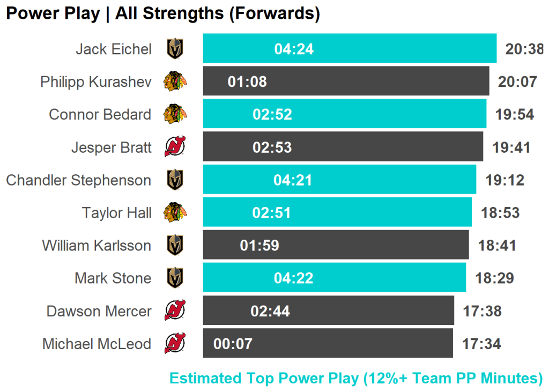Viewport: 549px width, 392px height.
Task: Click the Michael McLeod player name
Action: point(97,344)
